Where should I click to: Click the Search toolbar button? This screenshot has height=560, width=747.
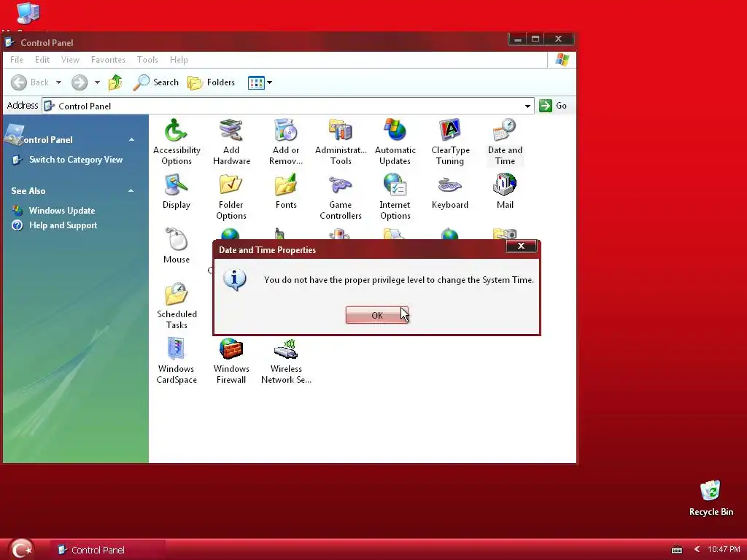(x=156, y=82)
